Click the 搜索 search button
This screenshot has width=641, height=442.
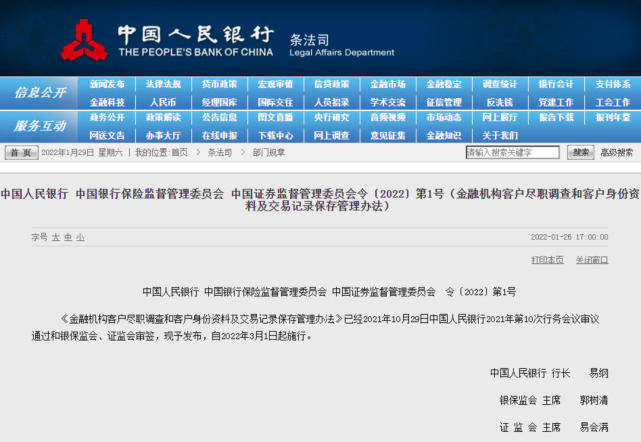(x=580, y=153)
